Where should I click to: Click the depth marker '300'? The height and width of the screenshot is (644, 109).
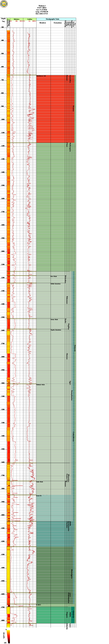click(3, 27)
